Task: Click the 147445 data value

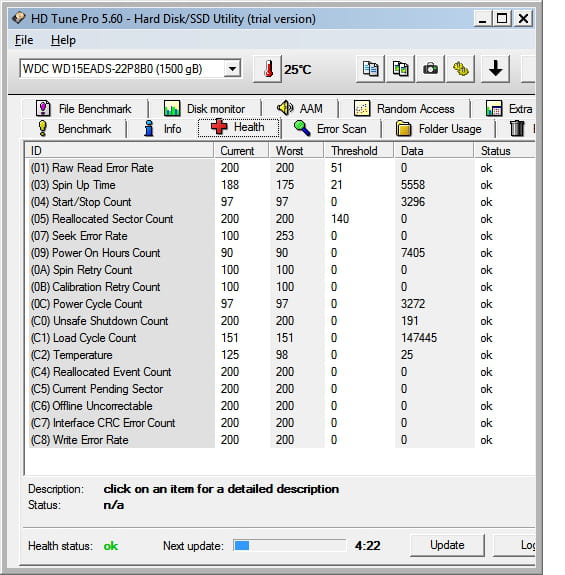Action: (x=419, y=338)
